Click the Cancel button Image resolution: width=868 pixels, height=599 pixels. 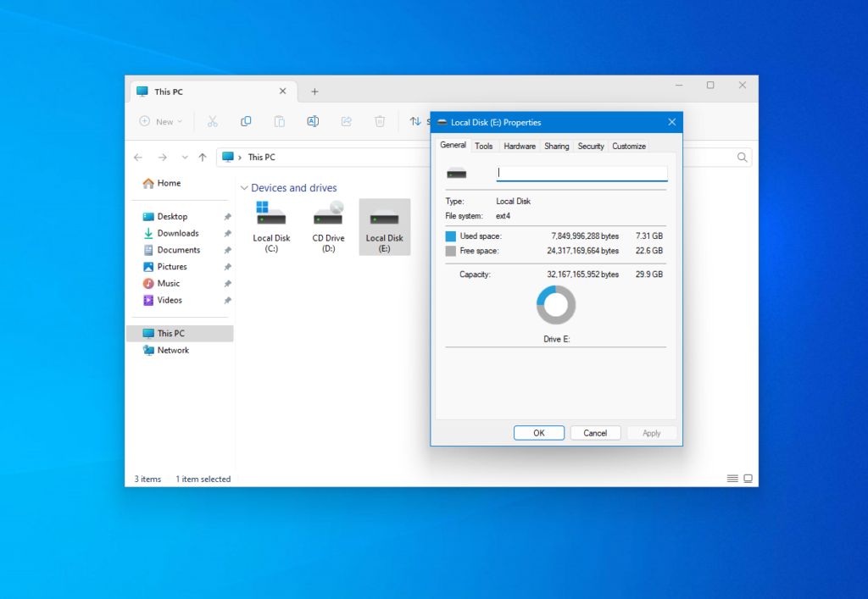pos(595,433)
